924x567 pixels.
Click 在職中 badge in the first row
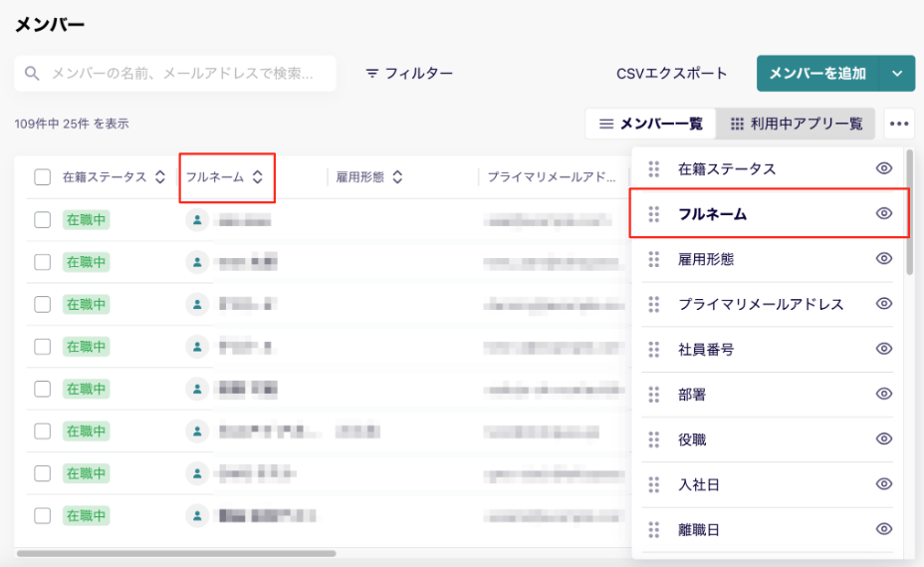[x=86, y=220]
